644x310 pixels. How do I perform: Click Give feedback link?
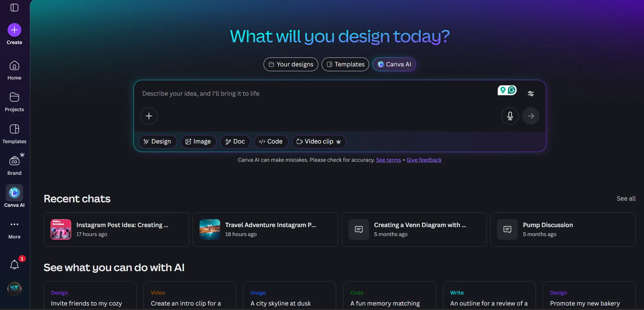coord(424,160)
